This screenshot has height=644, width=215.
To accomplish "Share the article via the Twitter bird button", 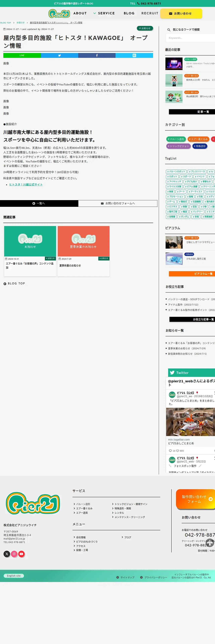I will coord(59,56).
